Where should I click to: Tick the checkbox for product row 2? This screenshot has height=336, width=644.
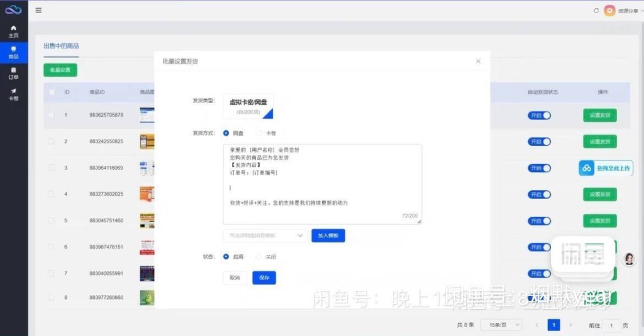click(52, 141)
